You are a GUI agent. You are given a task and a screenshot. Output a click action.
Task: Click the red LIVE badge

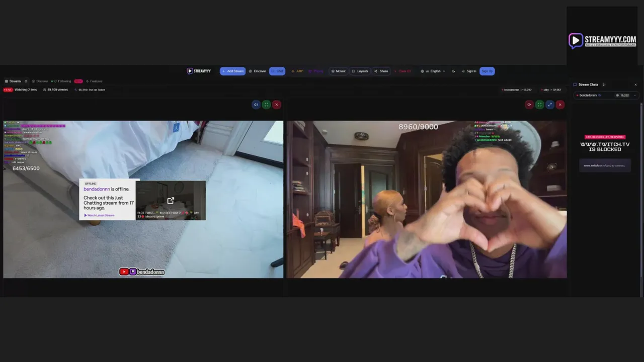coord(8,89)
